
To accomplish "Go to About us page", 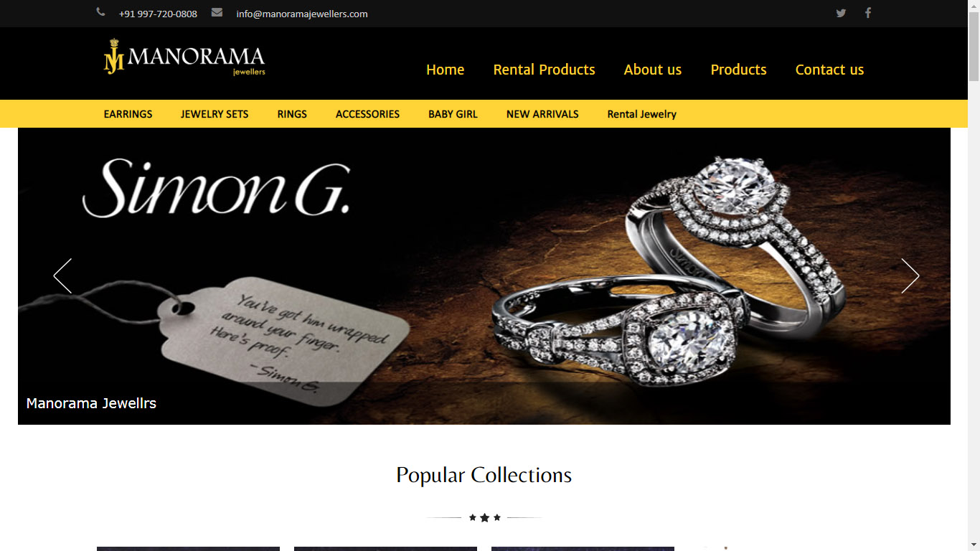I will coord(652,70).
